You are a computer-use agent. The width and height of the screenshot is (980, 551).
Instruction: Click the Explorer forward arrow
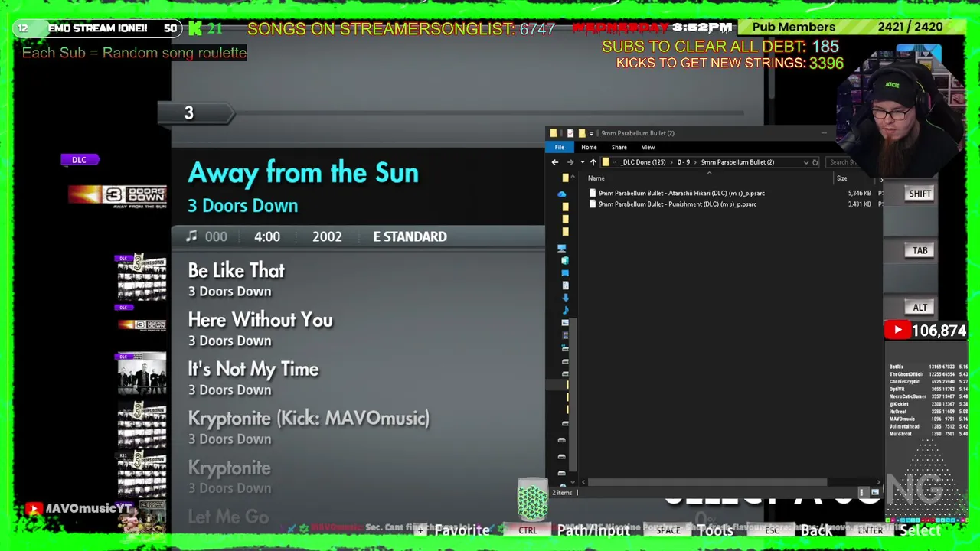click(x=570, y=162)
